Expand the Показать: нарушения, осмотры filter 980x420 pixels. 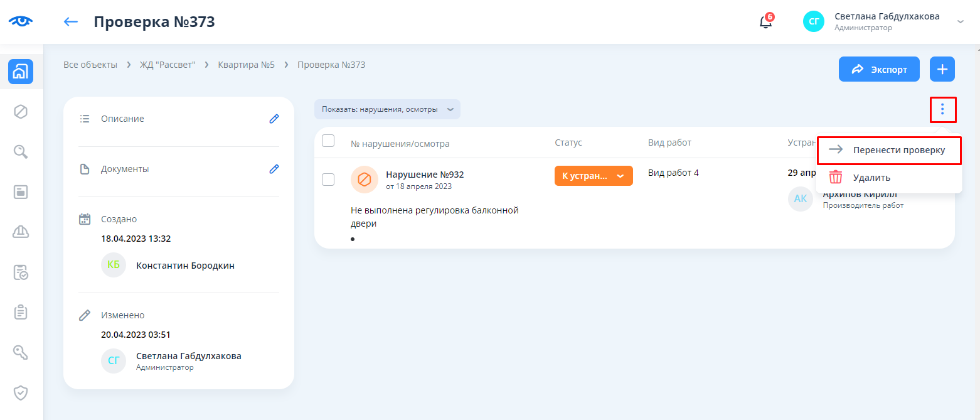pyautogui.click(x=387, y=109)
